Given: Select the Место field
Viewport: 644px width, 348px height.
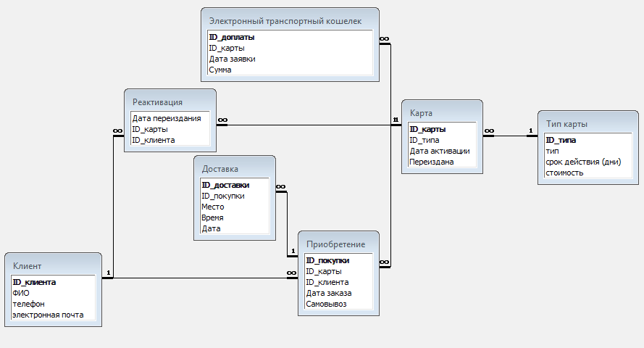Looking at the screenshot, I should 213,207.
